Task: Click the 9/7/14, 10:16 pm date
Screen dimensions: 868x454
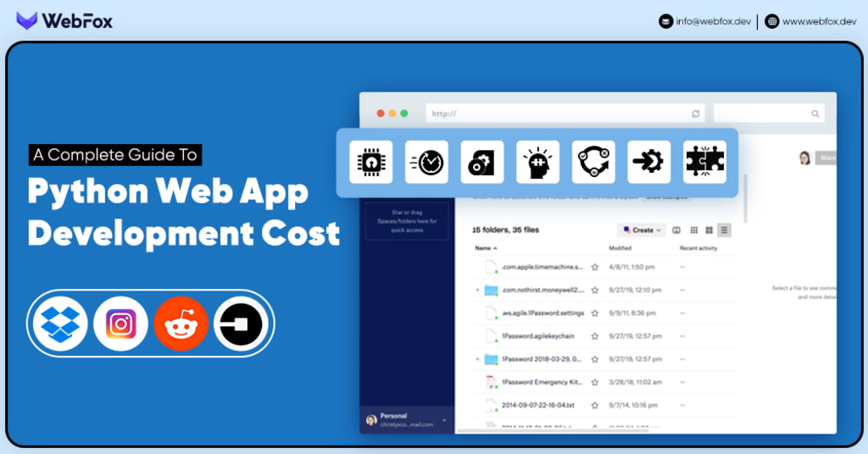Action: click(633, 406)
